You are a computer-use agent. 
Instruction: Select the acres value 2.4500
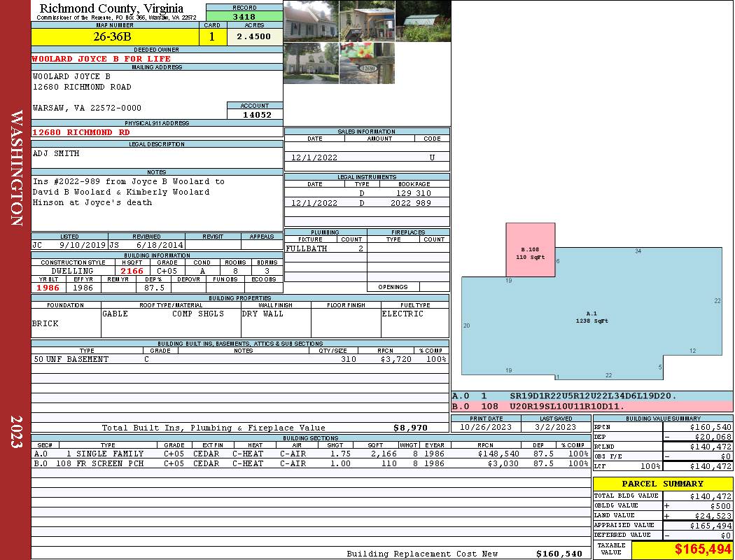[x=254, y=36]
